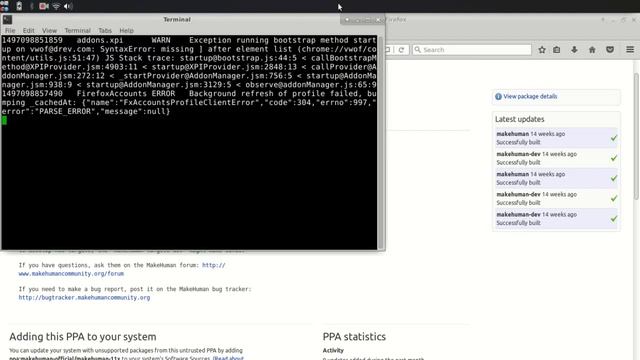Click the battery indicator in the top panel

(x=19, y=6)
